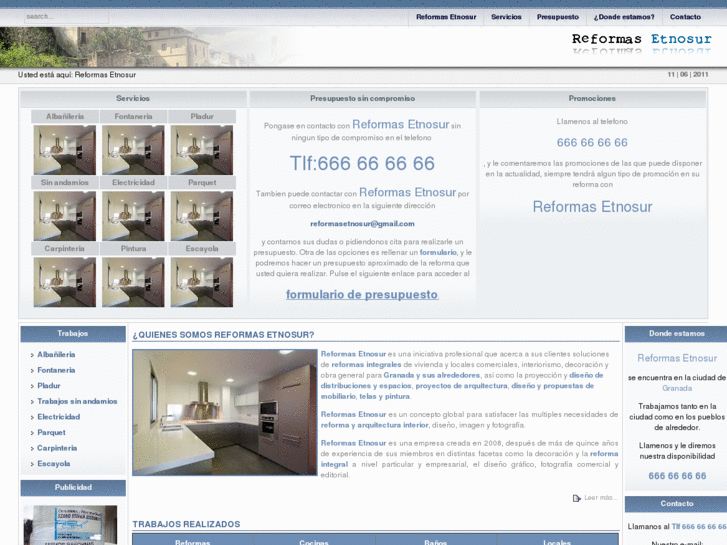This screenshot has width=727, height=545.
Task: Click the Granada link in Donde estamos
Action: click(x=677, y=388)
